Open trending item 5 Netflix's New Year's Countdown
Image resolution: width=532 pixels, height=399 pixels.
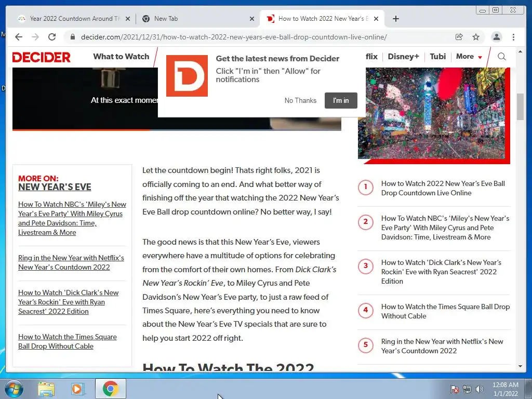pyautogui.click(x=442, y=345)
